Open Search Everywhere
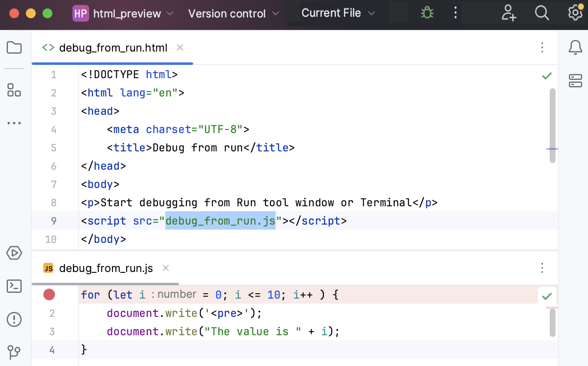The height and width of the screenshot is (366, 588). click(x=542, y=13)
